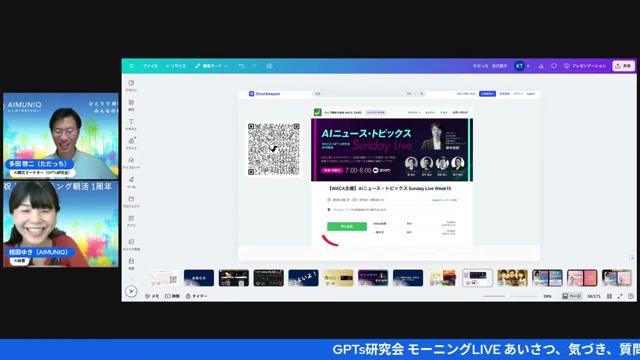
Task: Select the currently highlighted page thumbnail
Action: click(477, 278)
